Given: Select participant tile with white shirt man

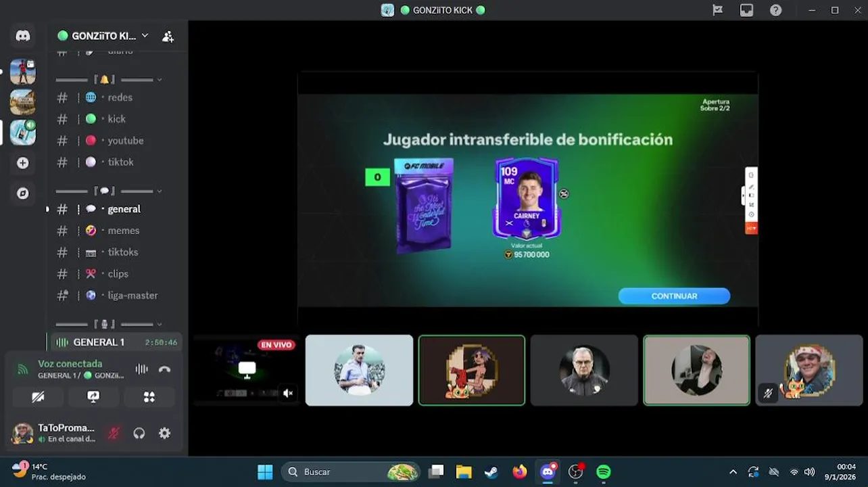Looking at the screenshot, I should [359, 370].
